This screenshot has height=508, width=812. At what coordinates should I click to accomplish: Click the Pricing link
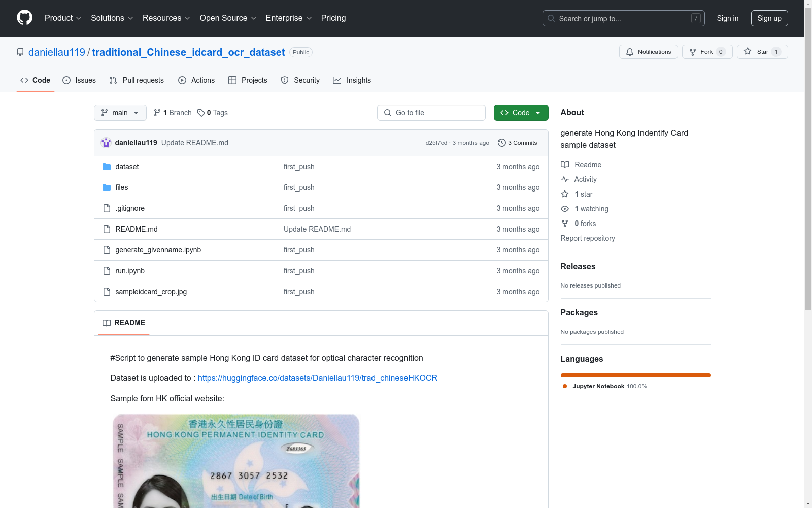click(333, 18)
